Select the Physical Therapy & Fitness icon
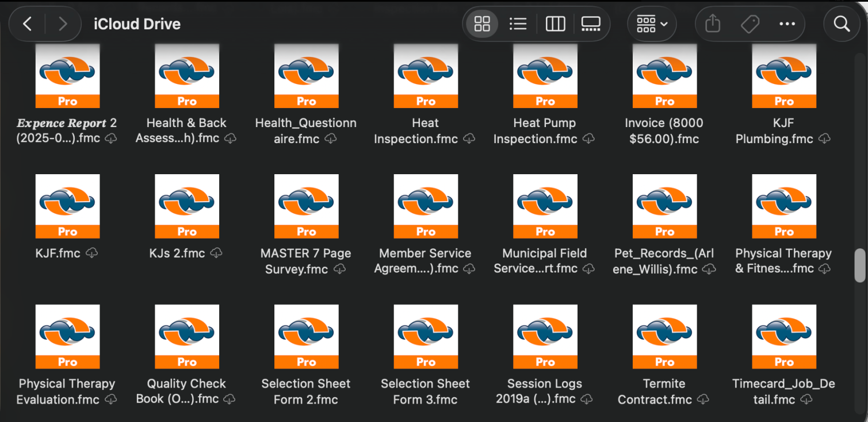 point(784,206)
